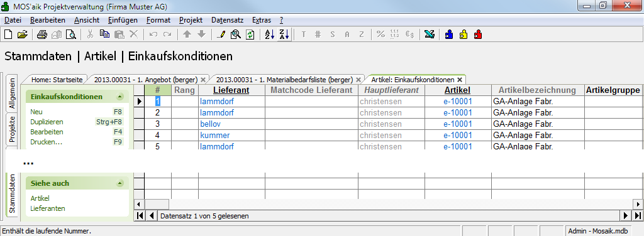The image size is (644, 236).
Task: Collapse the Einkaufskonditionen panel
Action: point(119,97)
